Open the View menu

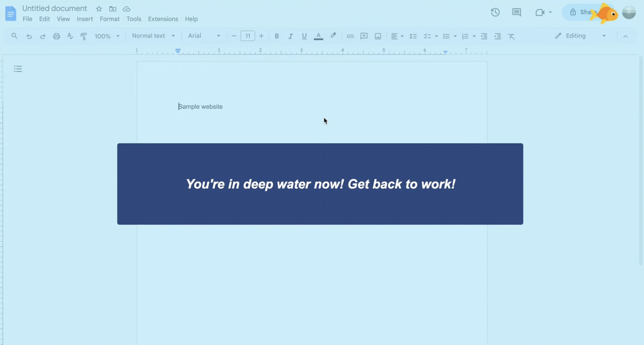point(63,19)
